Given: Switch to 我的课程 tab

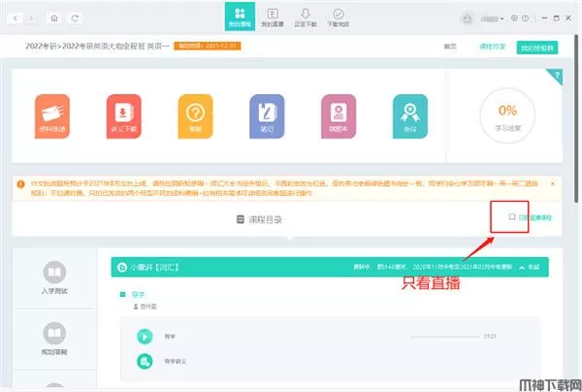Looking at the screenshot, I should [240, 16].
